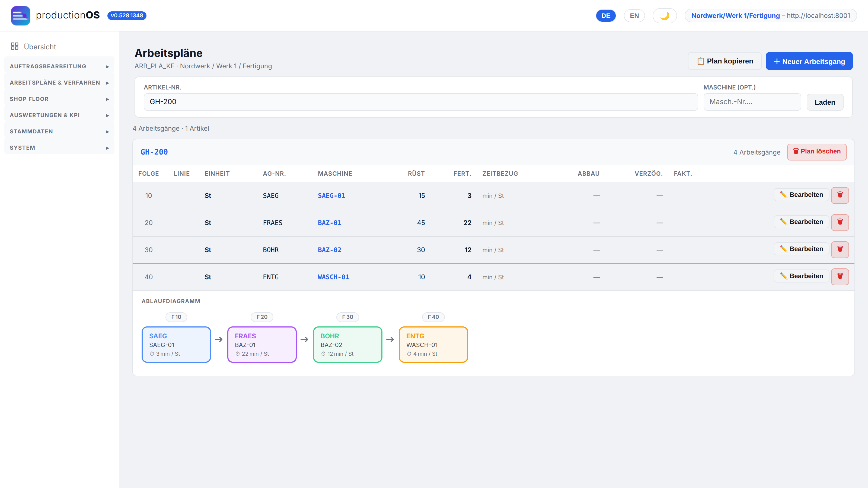Switch language to EN
This screenshot has width=868, height=488.
tap(634, 15)
